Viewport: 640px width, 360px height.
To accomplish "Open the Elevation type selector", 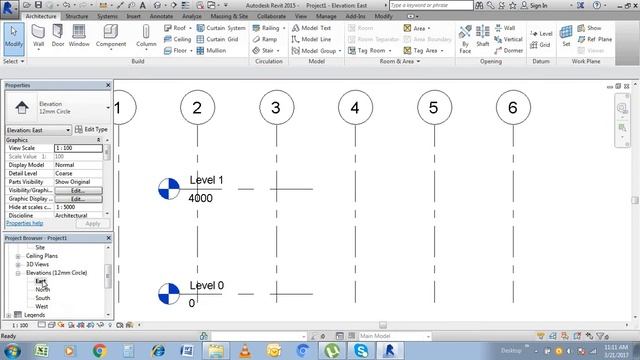I will click(58, 108).
